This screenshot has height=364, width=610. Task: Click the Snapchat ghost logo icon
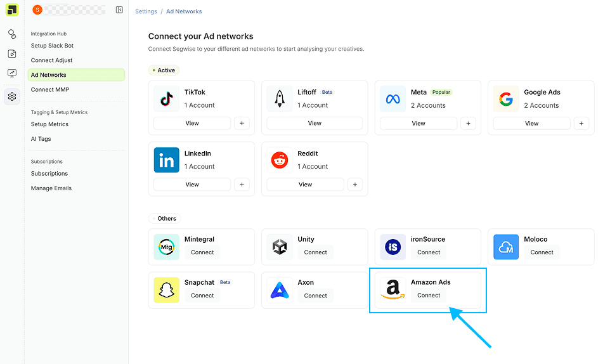[167, 290]
